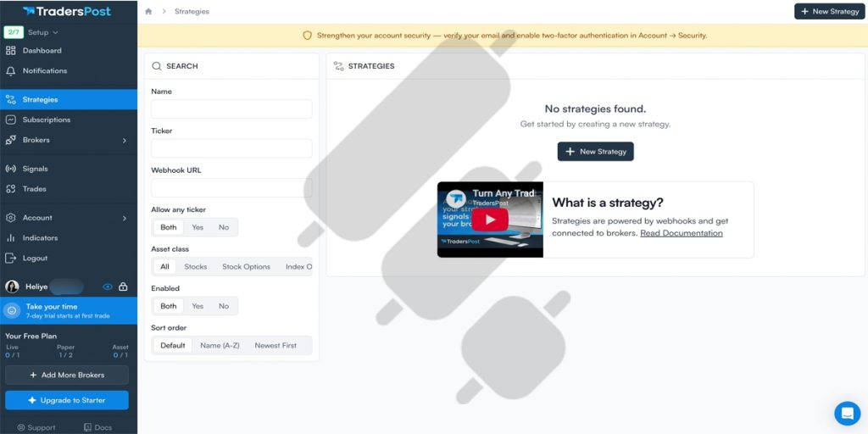868x434 pixels.
Task: Click the search magnifier icon
Action: tap(157, 66)
